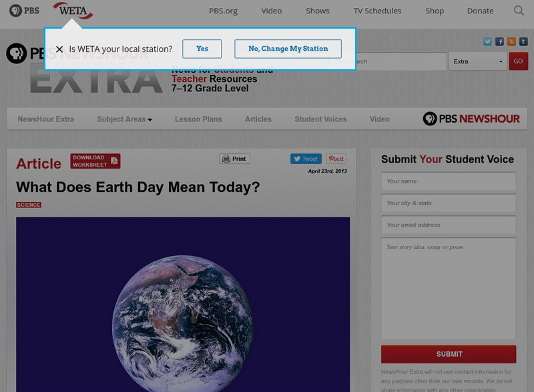Open the search magnifier in the top bar

(x=519, y=11)
